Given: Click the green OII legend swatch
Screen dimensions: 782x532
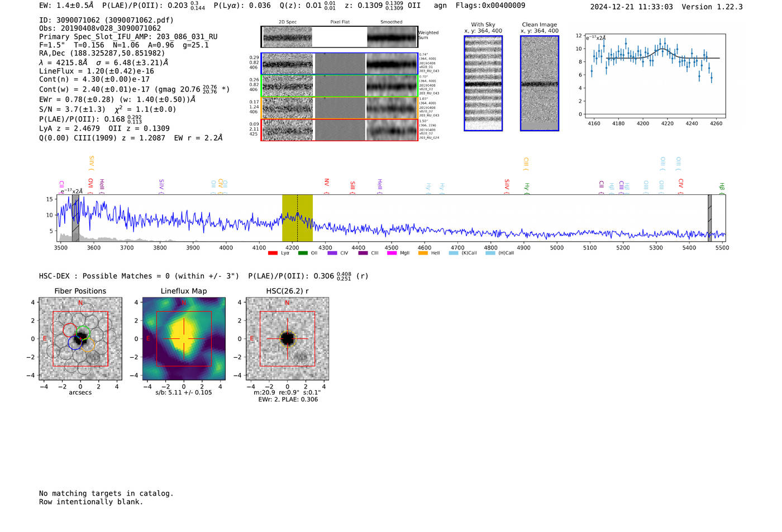Looking at the screenshot, I should [x=303, y=253].
